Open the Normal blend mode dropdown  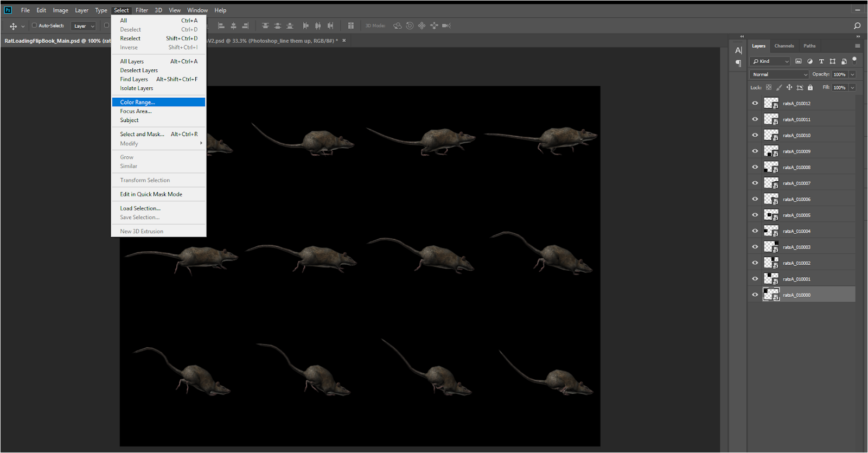pos(779,74)
